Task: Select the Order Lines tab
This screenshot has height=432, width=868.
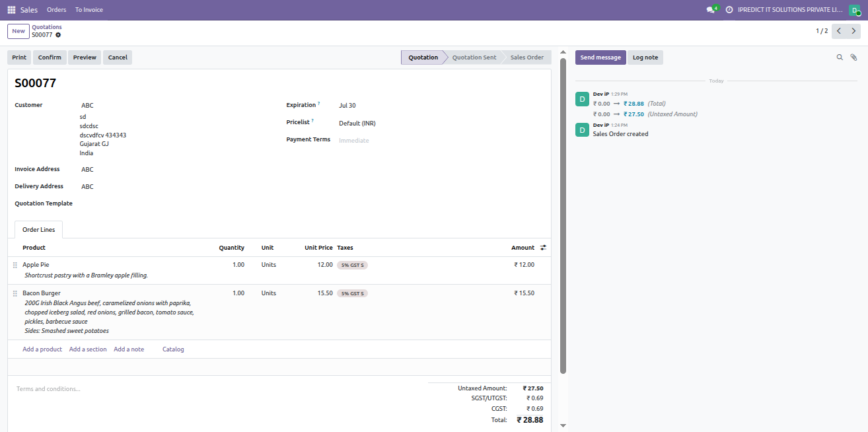Action: click(x=39, y=230)
